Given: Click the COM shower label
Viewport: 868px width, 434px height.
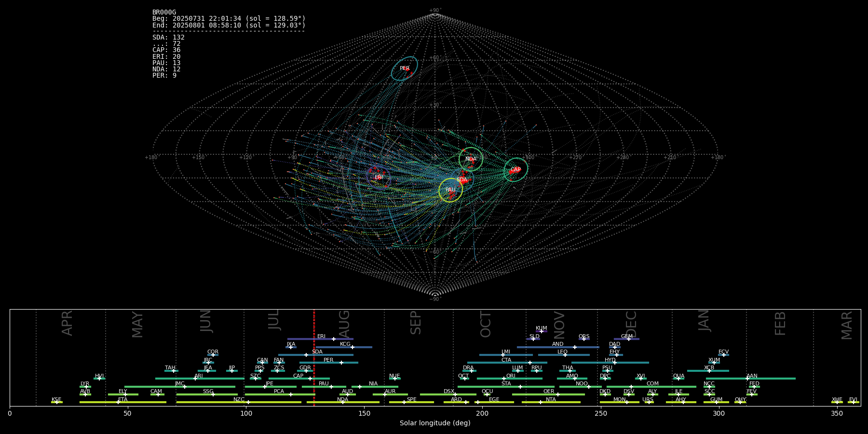Looking at the screenshot, I should pos(652,384).
